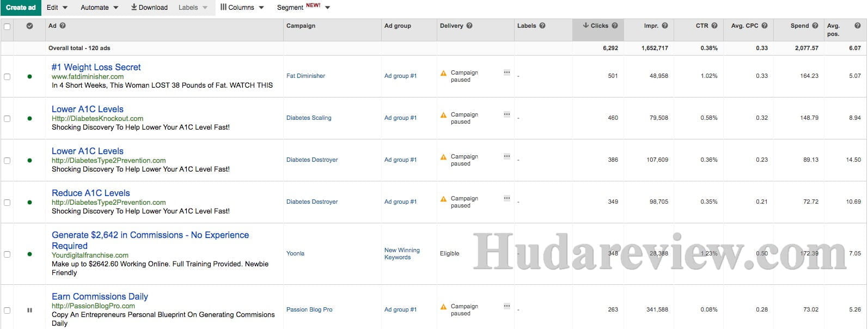Select checkbox for Diabetes Scaling ad row
The width and height of the screenshot is (868, 329).
pyautogui.click(x=7, y=119)
